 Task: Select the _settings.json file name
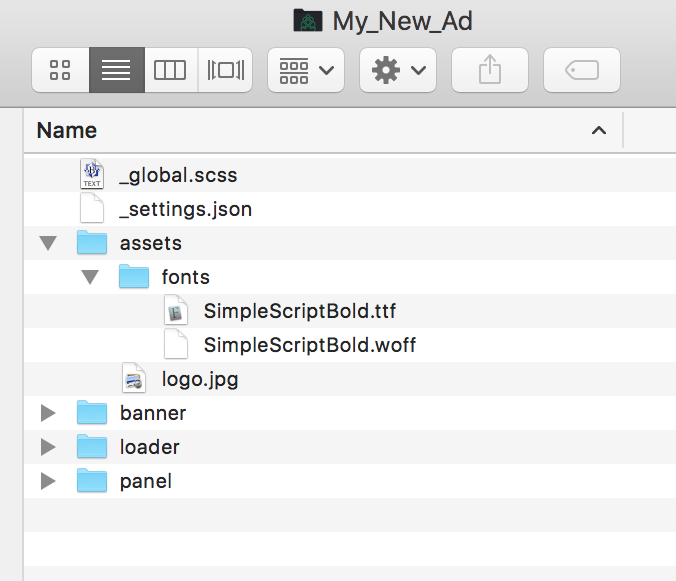point(186,209)
